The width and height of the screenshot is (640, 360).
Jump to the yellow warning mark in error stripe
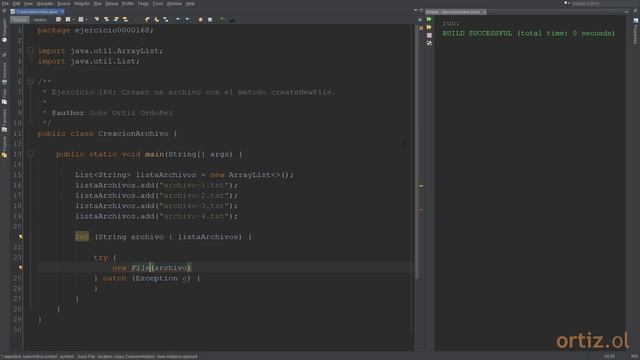[421, 186]
